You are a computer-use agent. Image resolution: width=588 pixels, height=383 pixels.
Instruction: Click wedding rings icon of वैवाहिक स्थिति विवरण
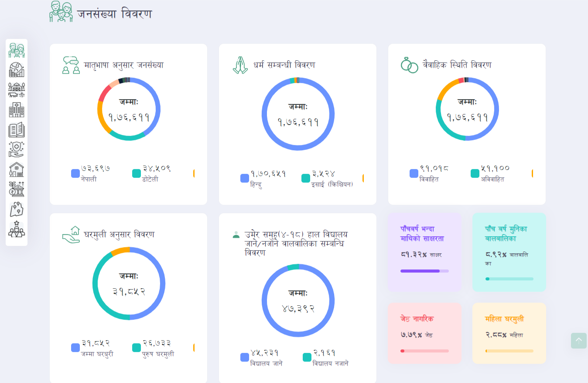409,65
